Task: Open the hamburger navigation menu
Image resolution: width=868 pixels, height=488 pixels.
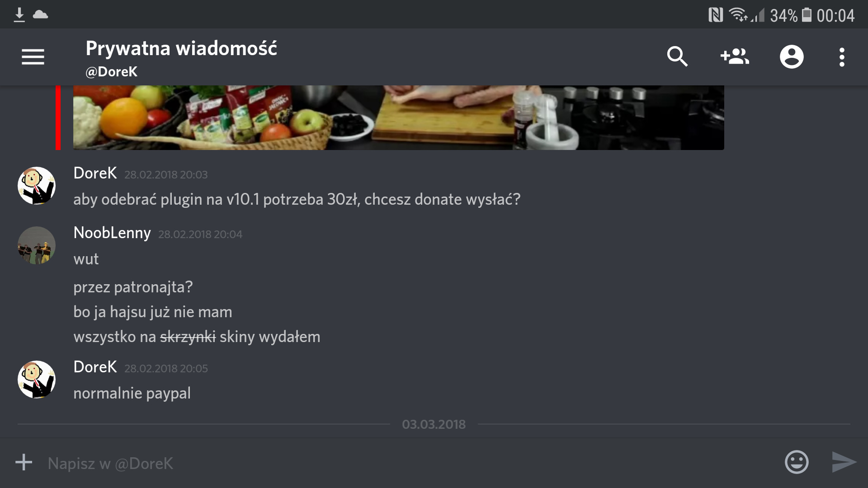Action: 33,57
